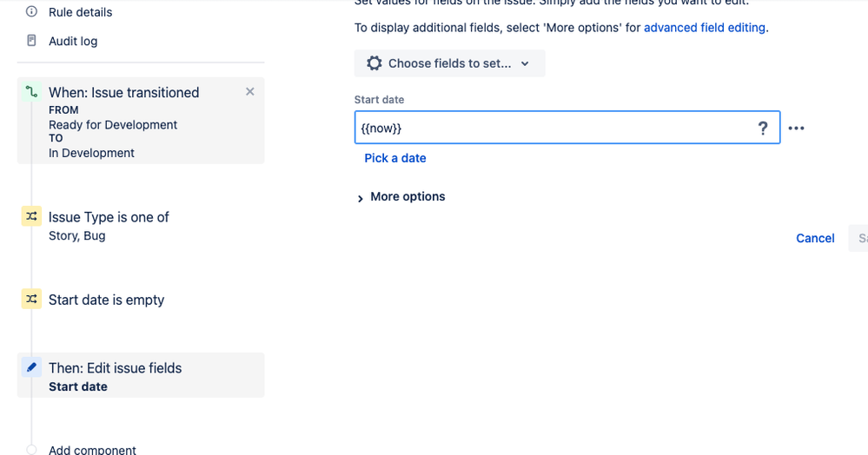Open the Rule details menu item

(x=80, y=12)
